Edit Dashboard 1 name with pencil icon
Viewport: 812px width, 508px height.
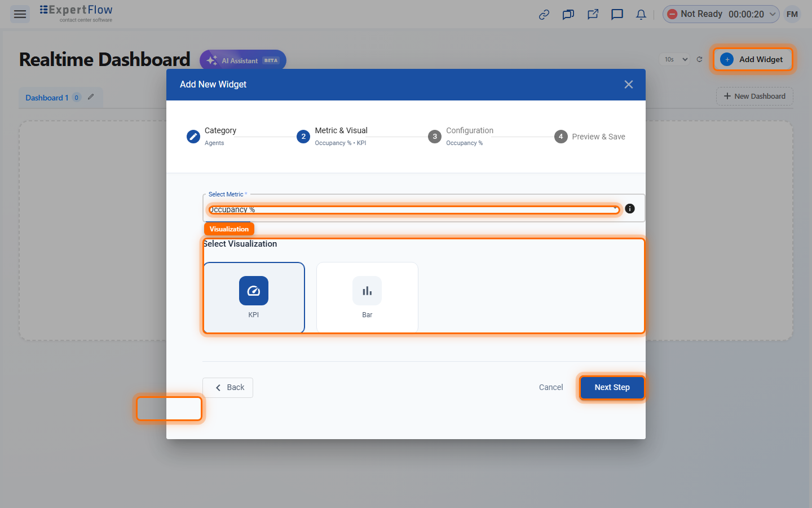[91, 97]
